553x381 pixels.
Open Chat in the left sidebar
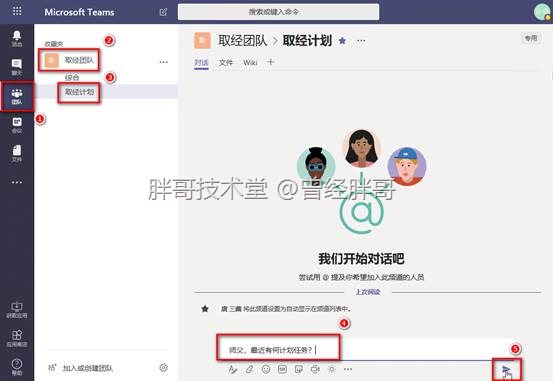[17, 67]
